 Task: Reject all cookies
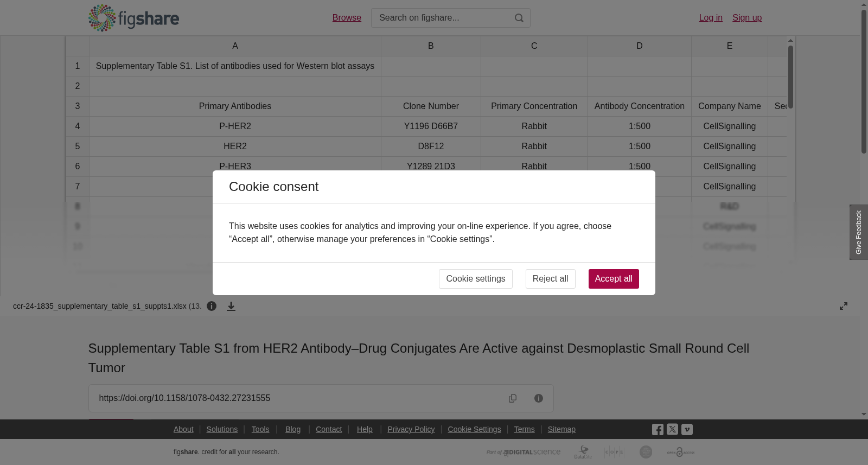tap(550, 279)
